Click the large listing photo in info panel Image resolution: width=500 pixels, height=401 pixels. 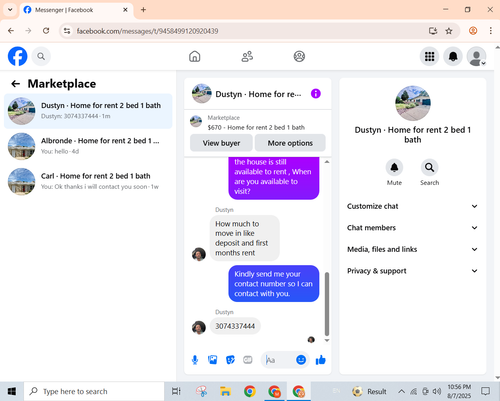click(x=413, y=103)
